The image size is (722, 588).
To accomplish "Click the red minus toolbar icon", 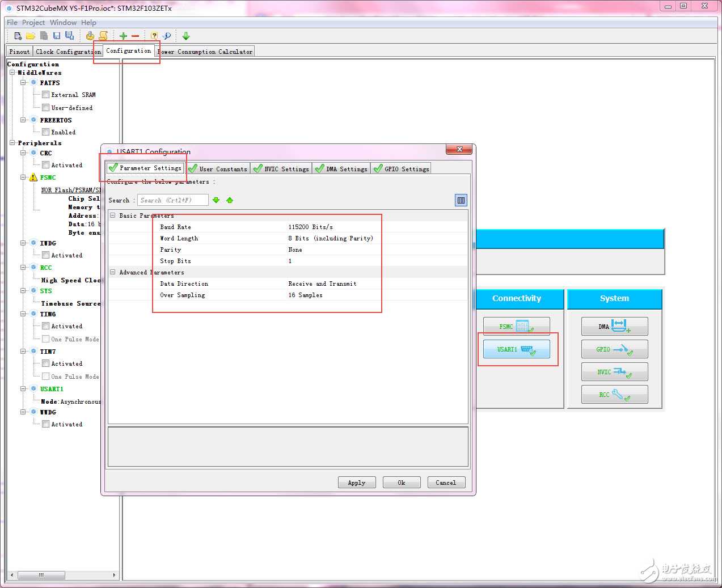I will [136, 36].
